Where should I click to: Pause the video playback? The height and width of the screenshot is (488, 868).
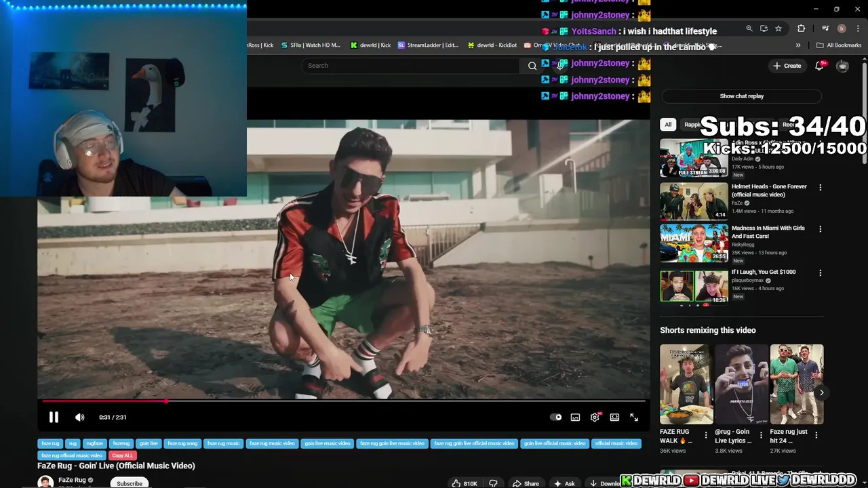point(54,418)
